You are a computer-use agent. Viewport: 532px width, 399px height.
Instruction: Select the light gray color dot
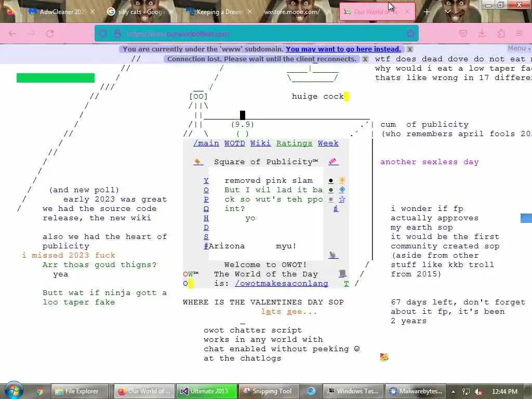pos(331,199)
